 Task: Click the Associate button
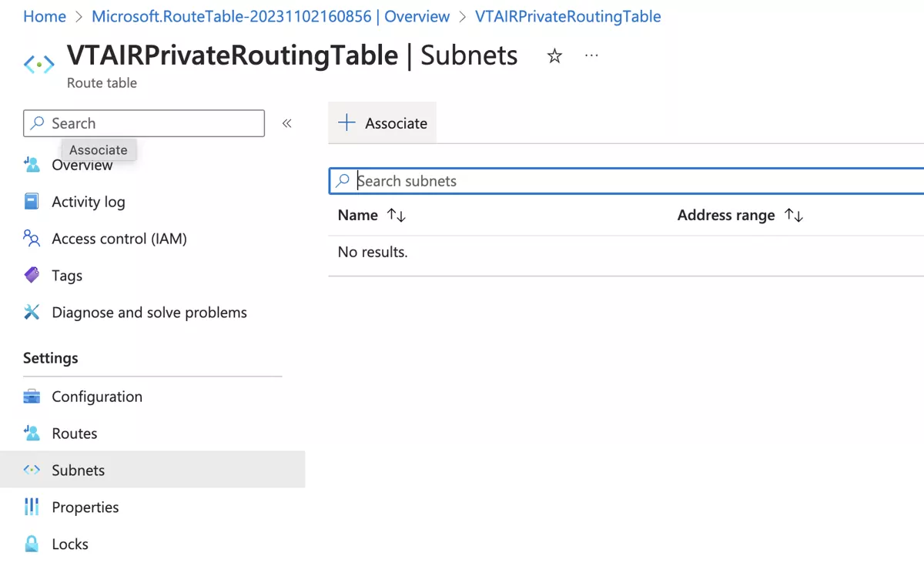(383, 123)
